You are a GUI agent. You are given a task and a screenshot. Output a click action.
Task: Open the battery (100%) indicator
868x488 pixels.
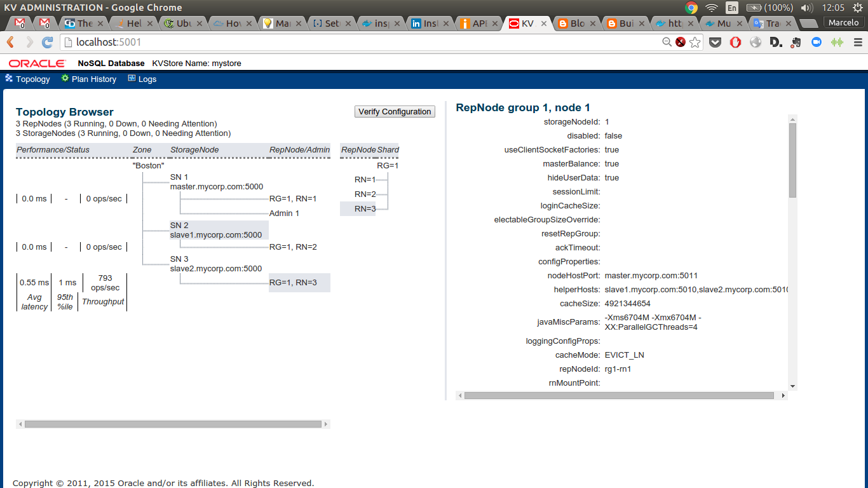(770, 8)
